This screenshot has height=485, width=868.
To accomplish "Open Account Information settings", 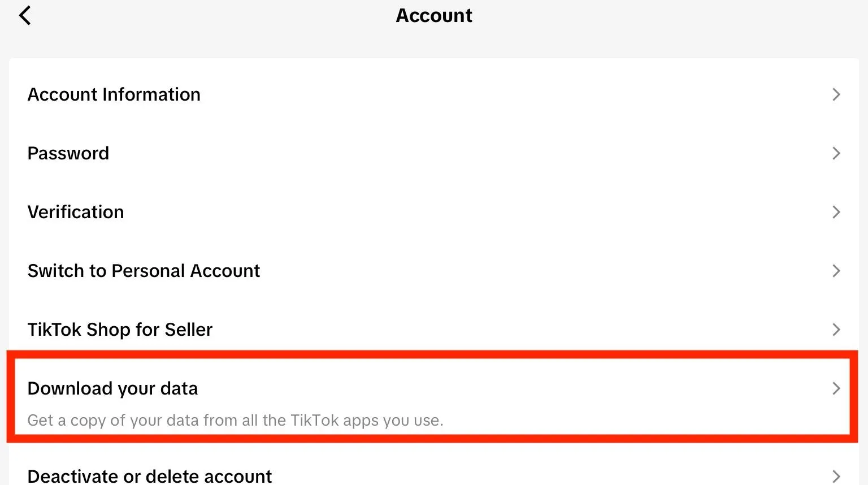I will point(114,94).
